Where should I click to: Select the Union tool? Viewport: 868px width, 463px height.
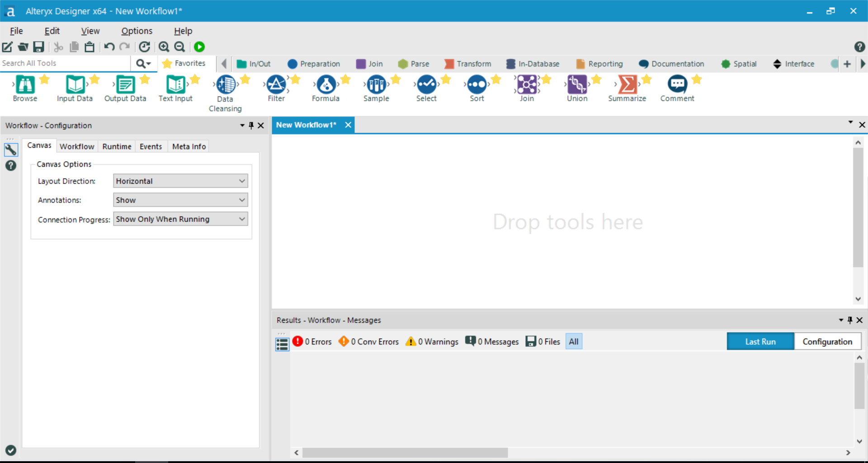click(x=577, y=85)
